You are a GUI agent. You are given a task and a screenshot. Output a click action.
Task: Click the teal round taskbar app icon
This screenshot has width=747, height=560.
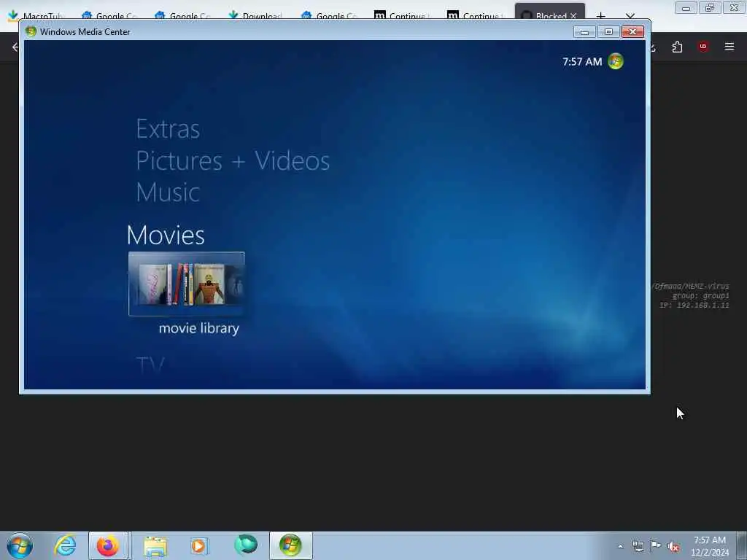pyautogui.click(x=246, y=545)
